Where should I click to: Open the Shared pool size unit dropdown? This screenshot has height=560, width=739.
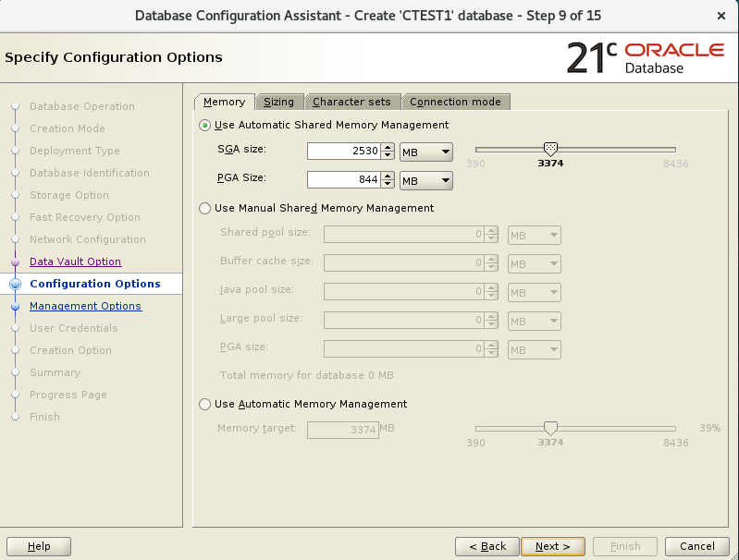pyautogui.click(x=535, y=235)
